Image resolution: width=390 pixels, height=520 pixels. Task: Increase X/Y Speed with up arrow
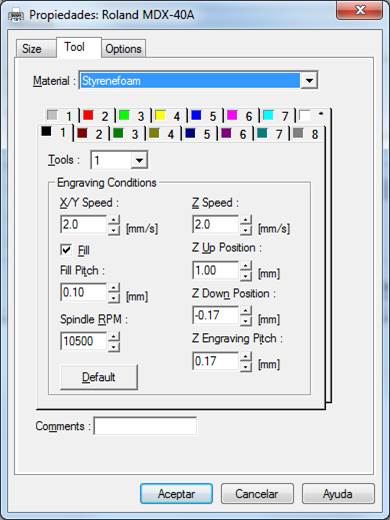[114, 220]
